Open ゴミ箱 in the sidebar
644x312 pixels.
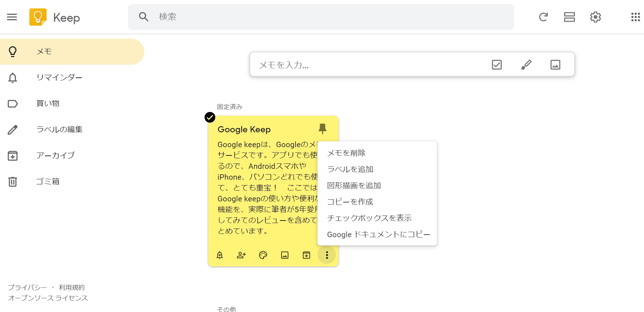click(72, 182)
